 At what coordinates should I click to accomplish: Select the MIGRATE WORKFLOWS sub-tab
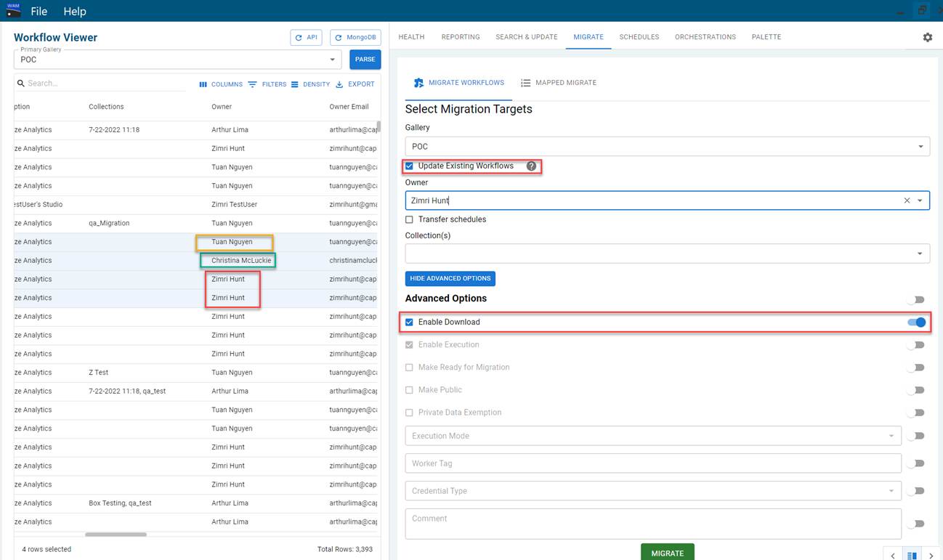point(458,83)
